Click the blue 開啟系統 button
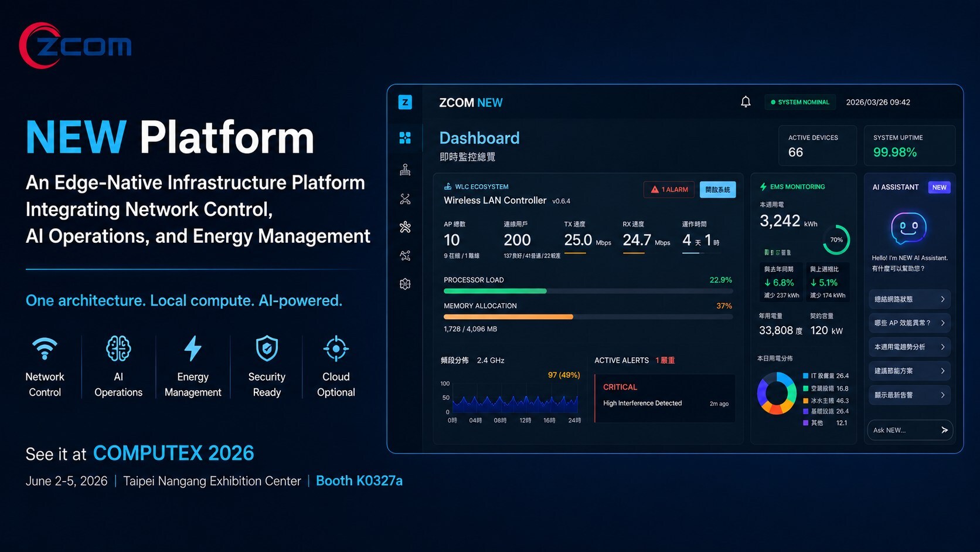This screenshot has height=552, width=980. point(717,189)
